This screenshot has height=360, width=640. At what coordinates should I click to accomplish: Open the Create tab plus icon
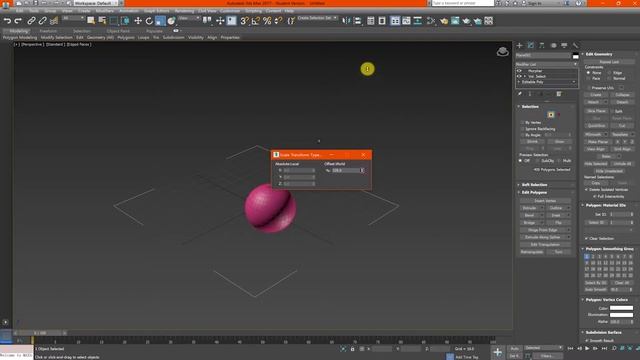520,45
